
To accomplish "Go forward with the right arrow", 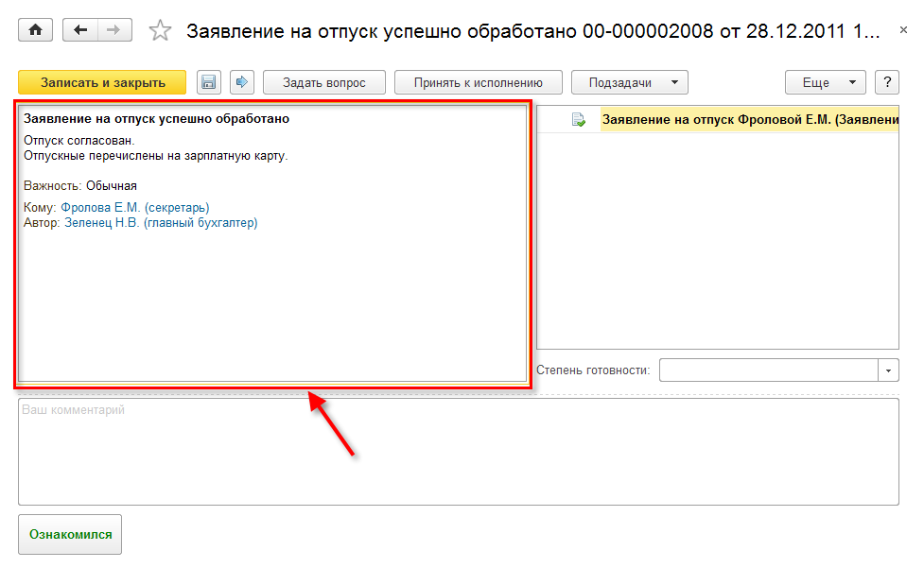I will pos(113,30).
